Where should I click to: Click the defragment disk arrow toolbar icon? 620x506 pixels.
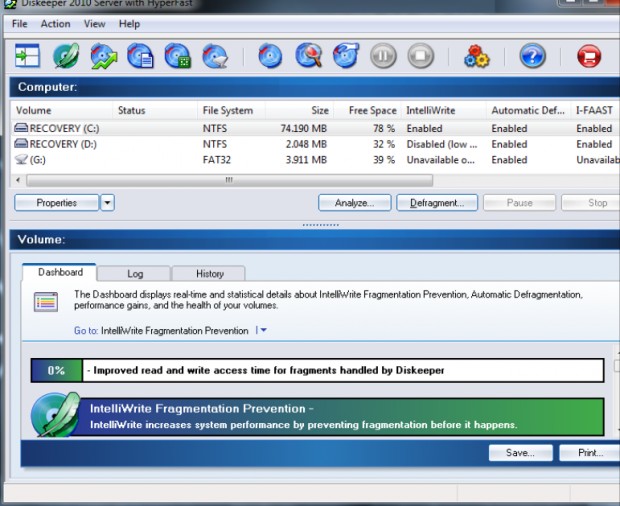pos(346,56)
